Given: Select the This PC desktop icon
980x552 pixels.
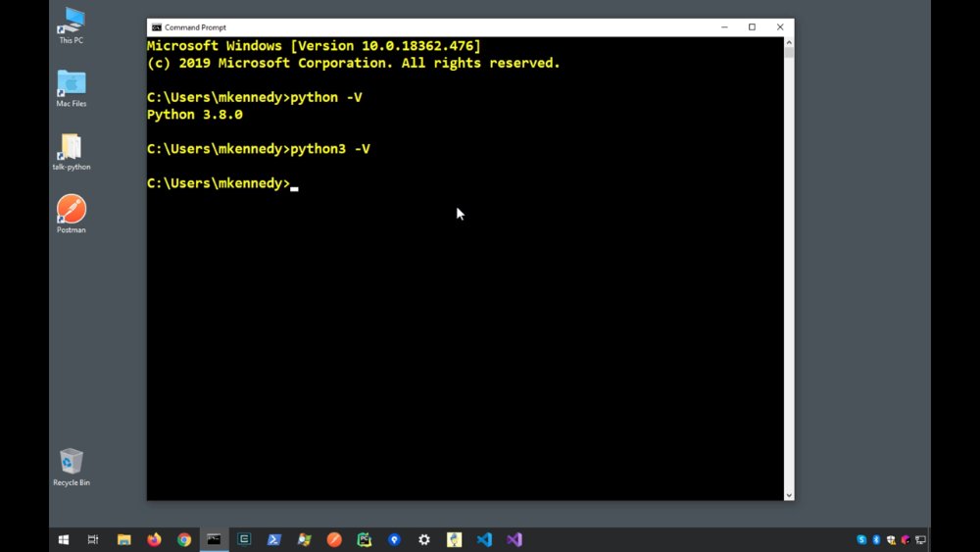Looking at the screenshot, I should 72,25.
